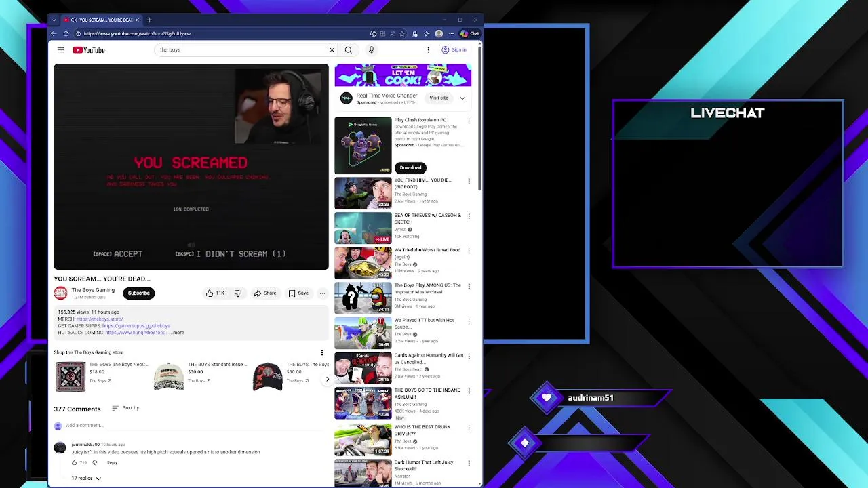
Task: Click 'Visit site' on Real Time Voice Changer ad
Action: point(439,98)
